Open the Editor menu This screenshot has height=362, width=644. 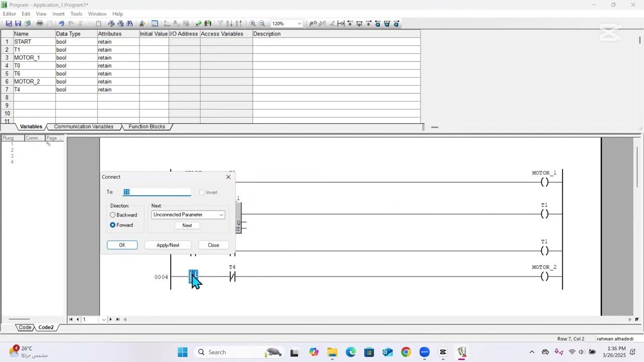[10, 14]
